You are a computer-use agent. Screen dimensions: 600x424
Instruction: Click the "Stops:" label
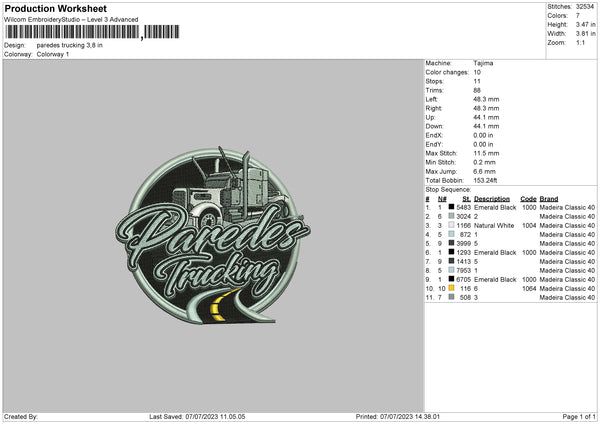coord(435,82)
